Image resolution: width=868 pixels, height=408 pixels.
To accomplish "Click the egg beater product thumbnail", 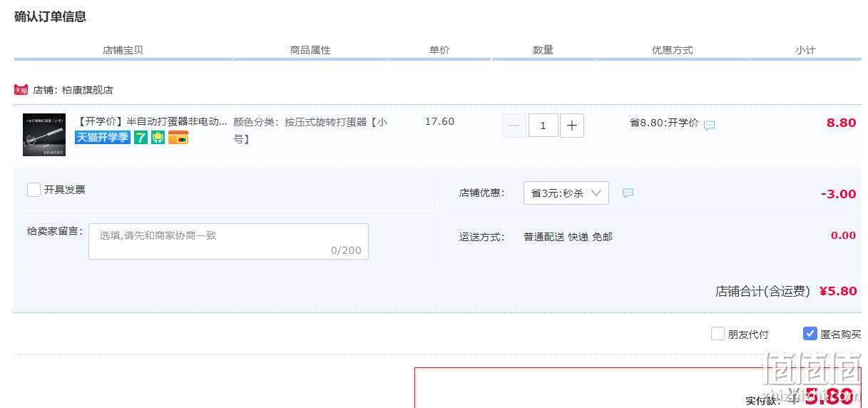I will click(44, 135).
